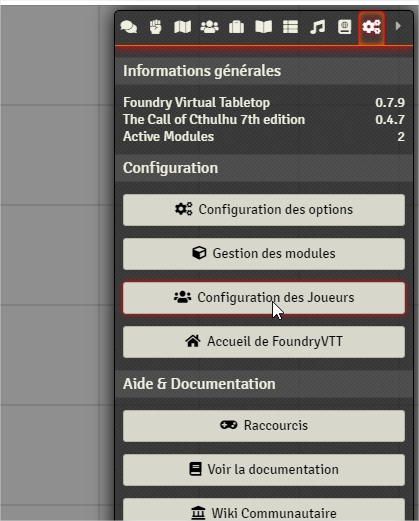Click the Active Modules count row
Viewport: 419px width, 521px height.
264,137
